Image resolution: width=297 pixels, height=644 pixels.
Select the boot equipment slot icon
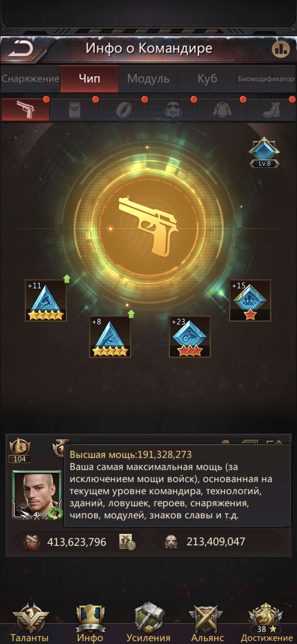pyautogui.click(x=271, y=109)
